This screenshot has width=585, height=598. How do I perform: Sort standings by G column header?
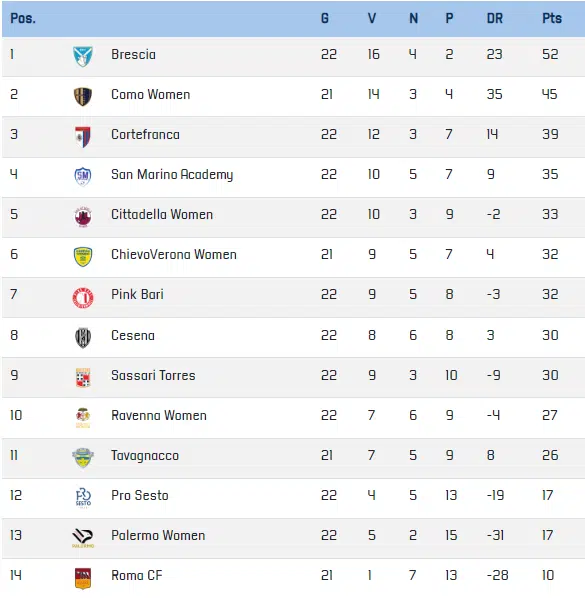pyautogui.click(x=325, y=18)
